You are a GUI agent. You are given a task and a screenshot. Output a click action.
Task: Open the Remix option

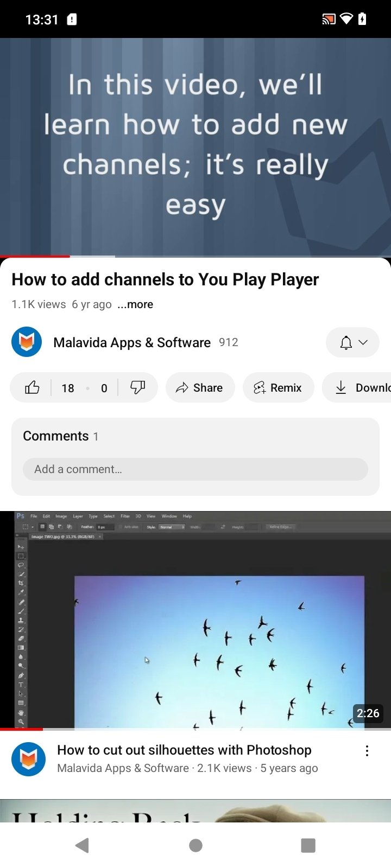click(278, 387)
